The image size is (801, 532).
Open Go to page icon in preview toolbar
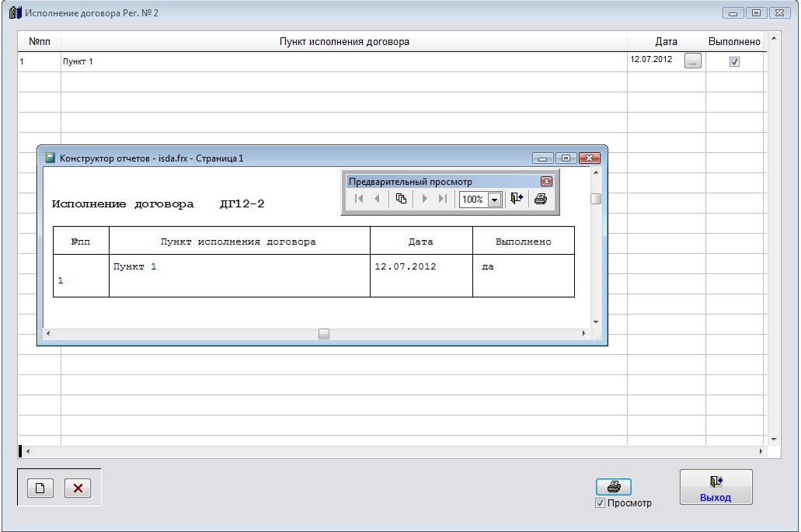pos(401,199)
